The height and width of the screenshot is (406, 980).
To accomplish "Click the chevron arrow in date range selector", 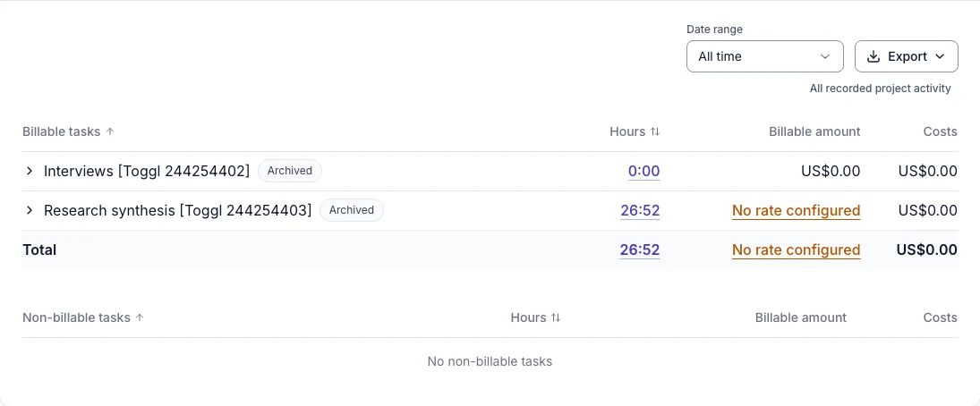I will (825, 56).
